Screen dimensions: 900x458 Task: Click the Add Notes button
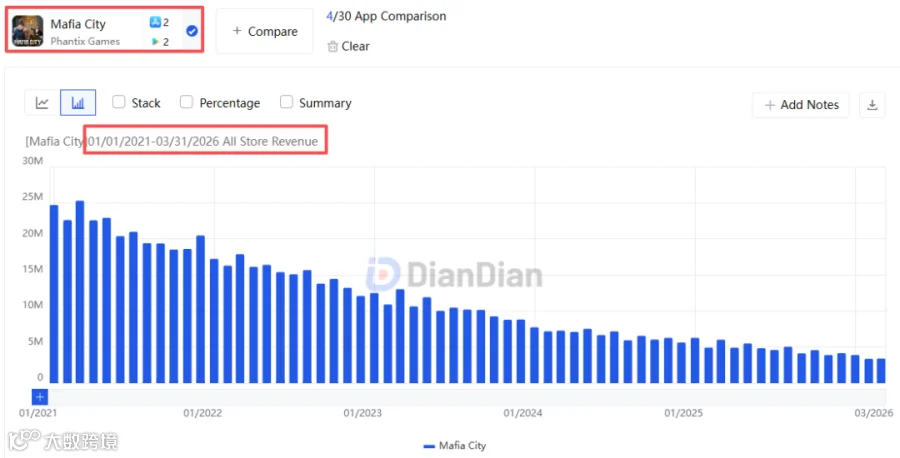(801, 105)
